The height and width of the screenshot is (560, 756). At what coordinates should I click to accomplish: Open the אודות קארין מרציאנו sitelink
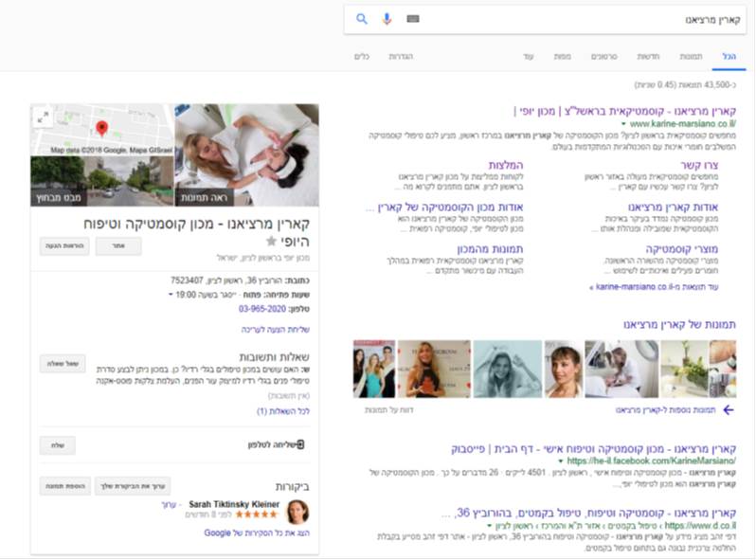click(673, 208)
